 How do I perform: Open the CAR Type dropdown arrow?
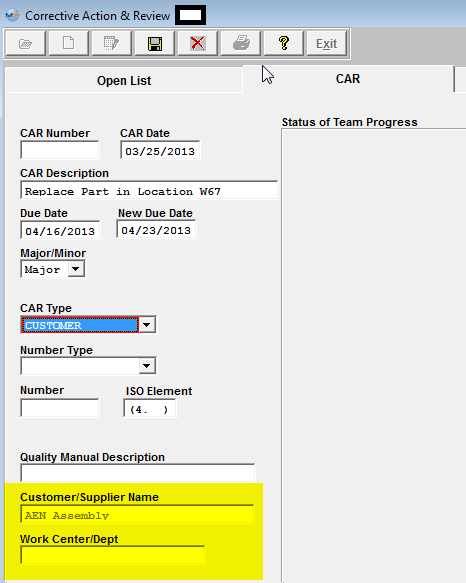147,325
